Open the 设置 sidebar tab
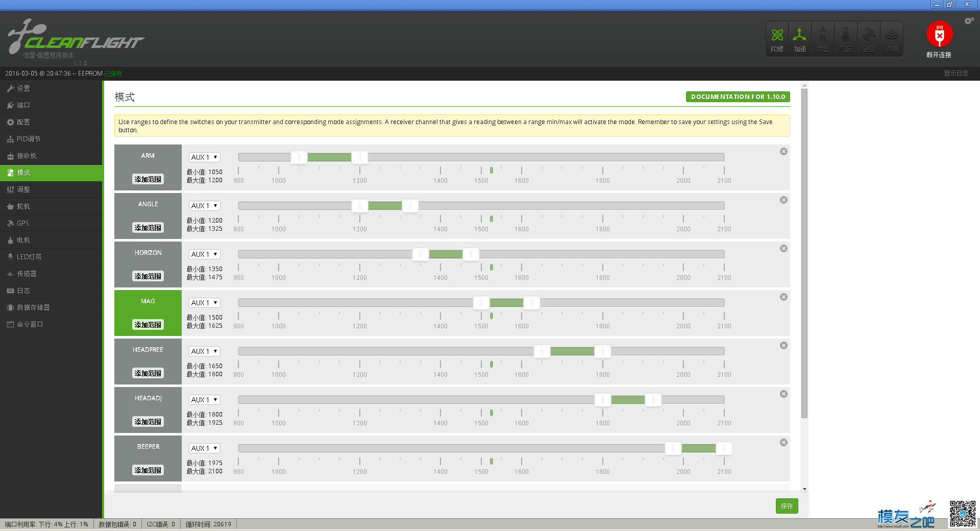The image size is (980, 531). click(x=51, y=88)
